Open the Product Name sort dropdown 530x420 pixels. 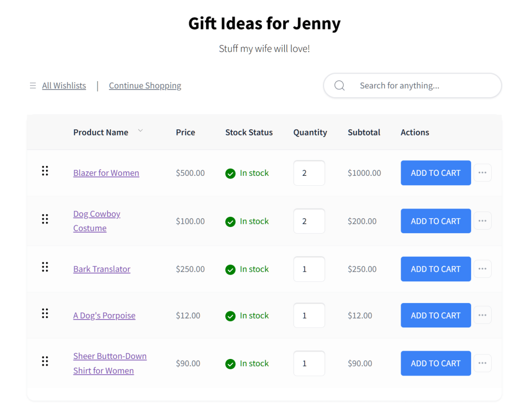(x=140, y=131)
